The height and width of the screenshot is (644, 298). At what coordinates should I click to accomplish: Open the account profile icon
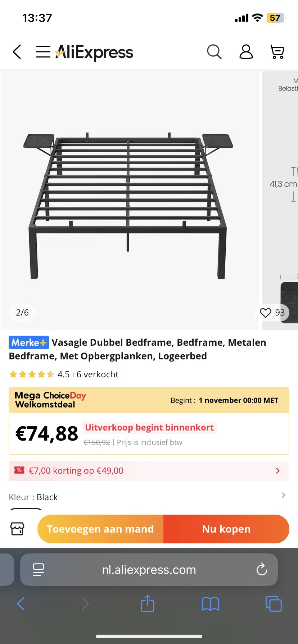(246, 52)
